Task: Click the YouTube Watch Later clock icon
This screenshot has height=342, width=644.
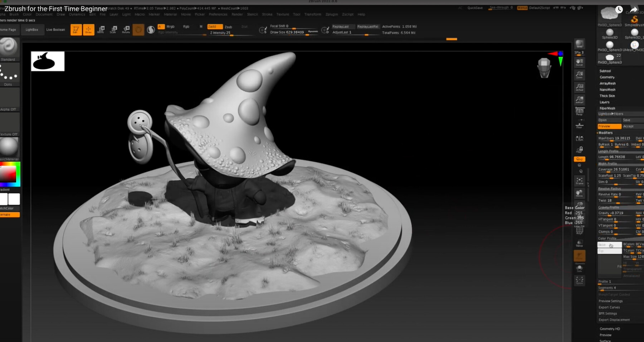Action: (619, 10)
